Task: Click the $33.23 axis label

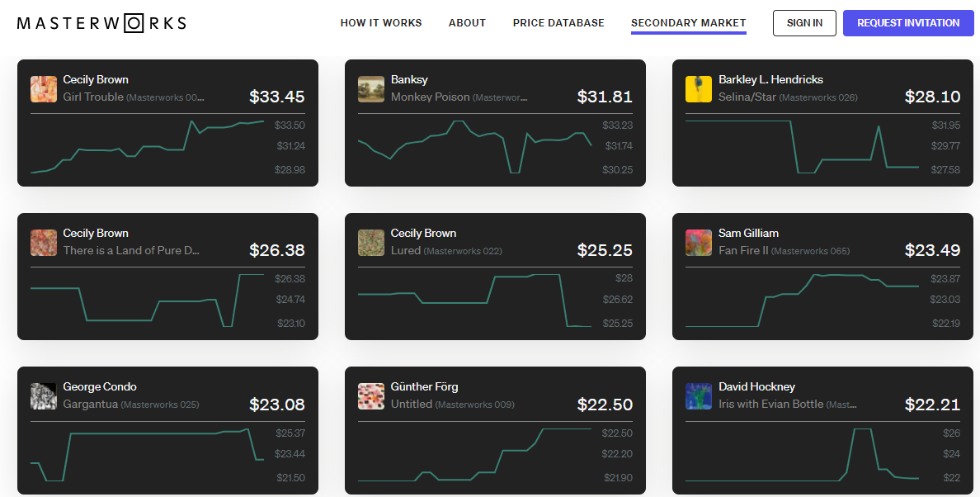Action: point(618,125)
